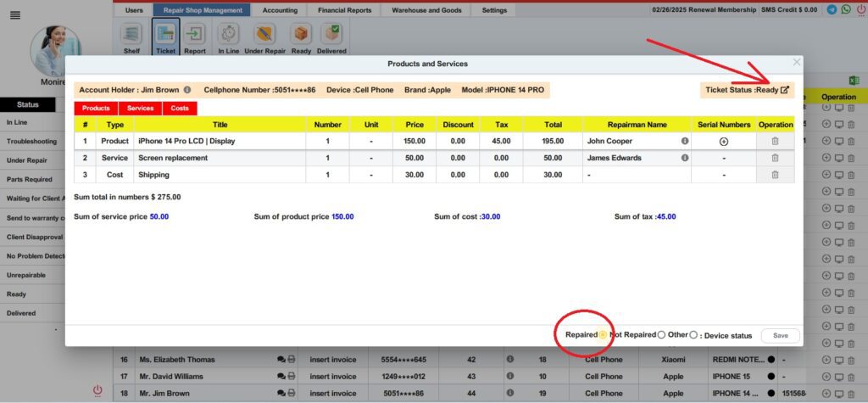The image size is (868, 403).
Task: Click the Delivered toolbar icon
Action: tap(331, 35)
